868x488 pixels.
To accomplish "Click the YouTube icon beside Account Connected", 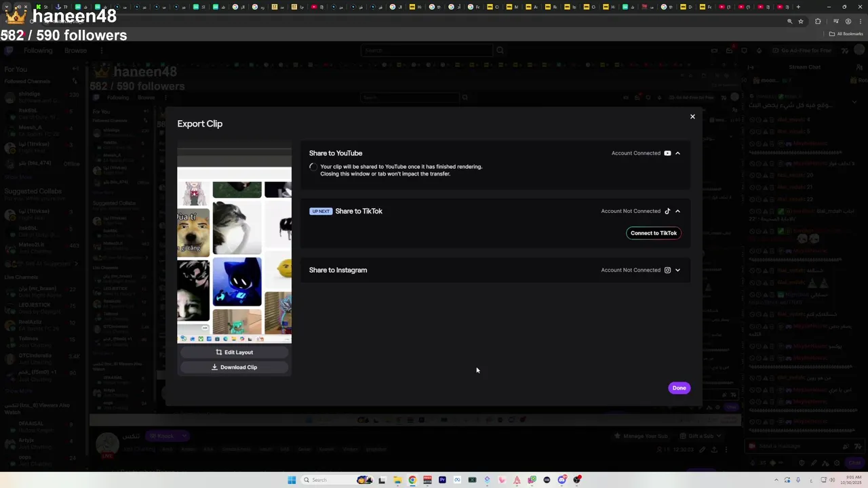I will (667, 153).
